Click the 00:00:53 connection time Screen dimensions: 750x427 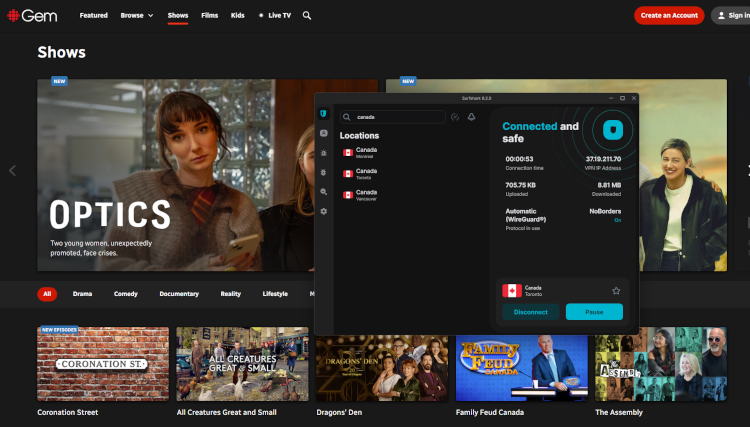pos(519,159)
